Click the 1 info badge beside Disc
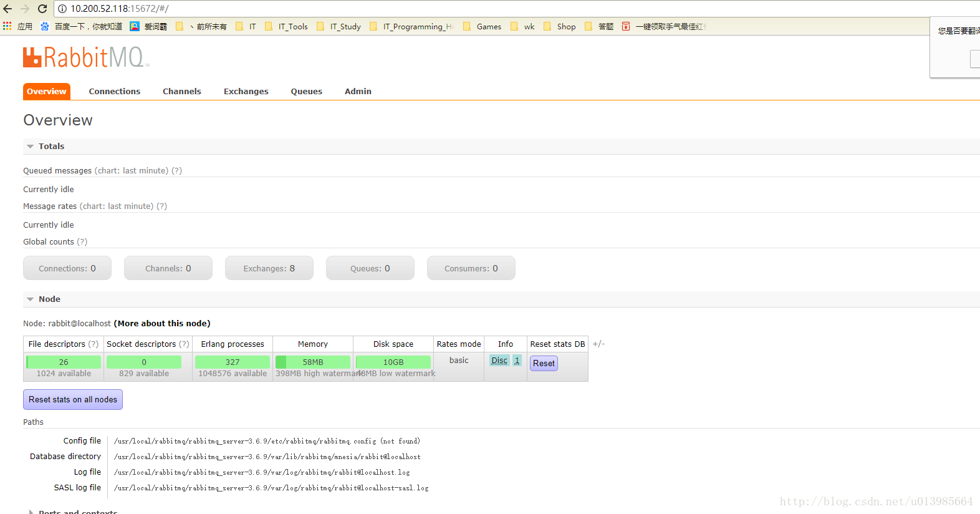 point(517,361)
